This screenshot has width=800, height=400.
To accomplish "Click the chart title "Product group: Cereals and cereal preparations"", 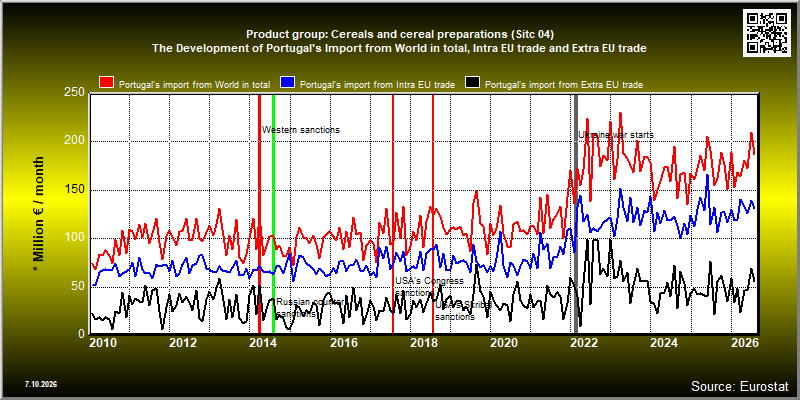I will coord(400,34).
